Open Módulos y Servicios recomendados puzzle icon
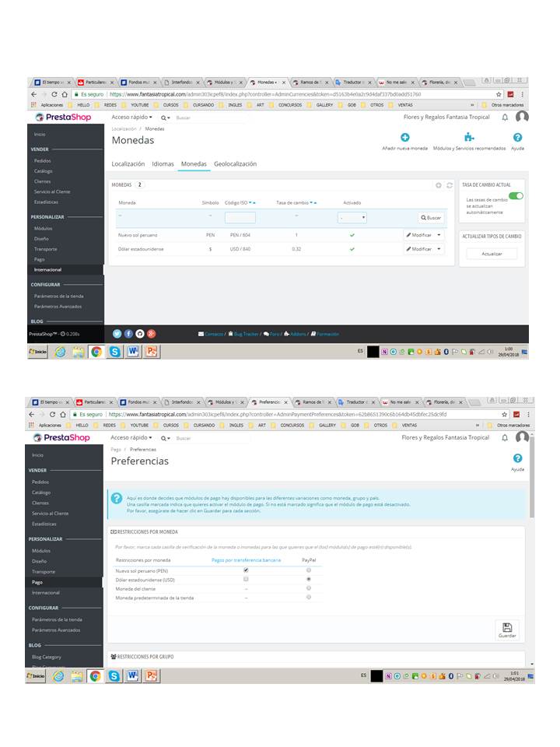 (469, 137)
